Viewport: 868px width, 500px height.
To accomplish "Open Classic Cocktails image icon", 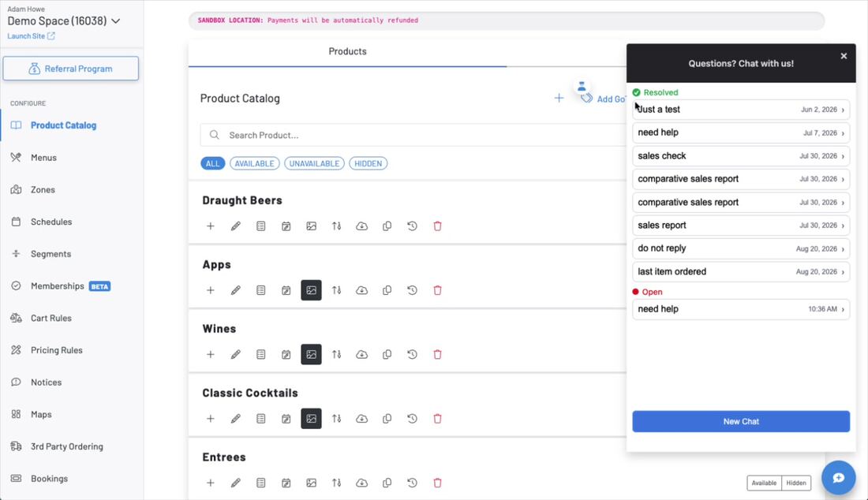I will click(x=311, y=418).
